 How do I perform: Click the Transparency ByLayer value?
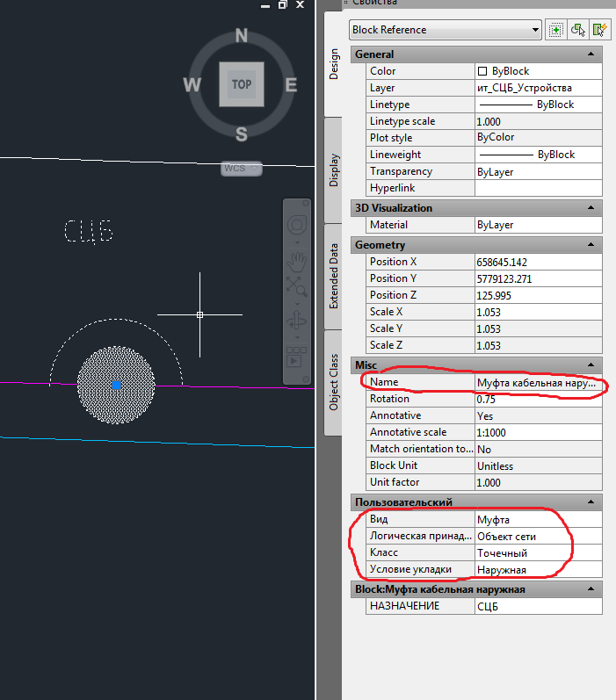tap(539, 171)
